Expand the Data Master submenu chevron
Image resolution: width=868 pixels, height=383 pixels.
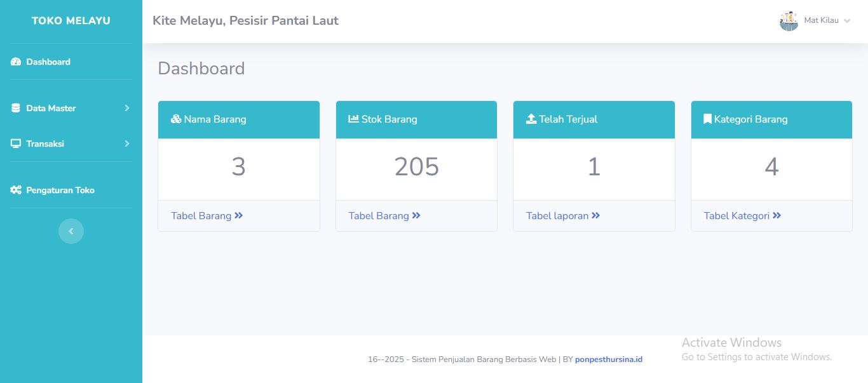127,108
